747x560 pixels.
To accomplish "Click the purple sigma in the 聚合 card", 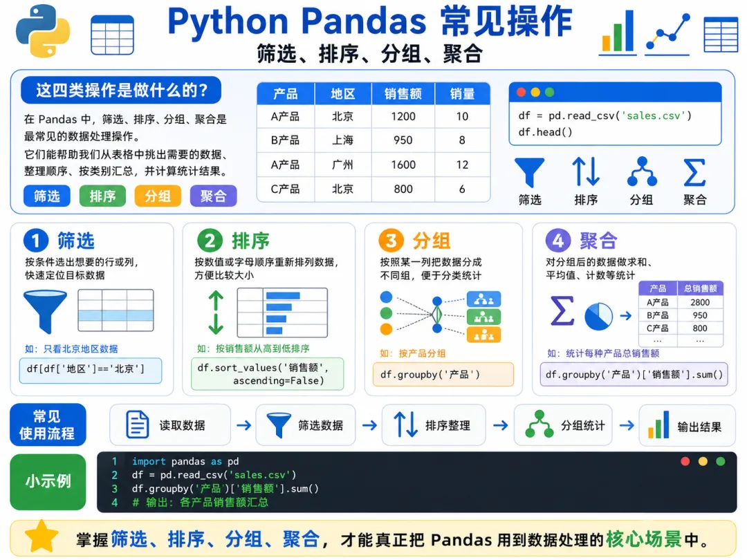I will [562, 310].
